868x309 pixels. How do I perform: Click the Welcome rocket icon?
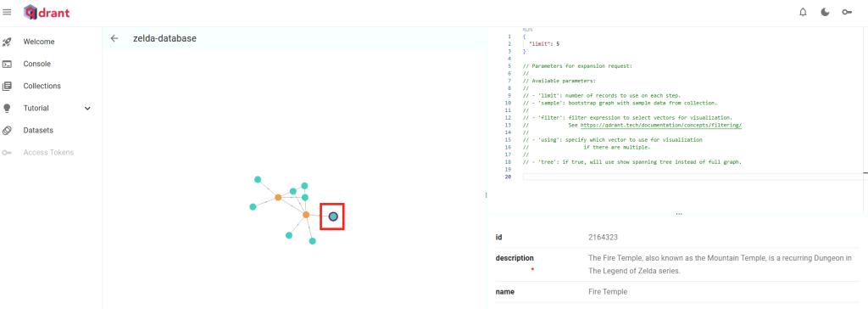pos(7,42)
